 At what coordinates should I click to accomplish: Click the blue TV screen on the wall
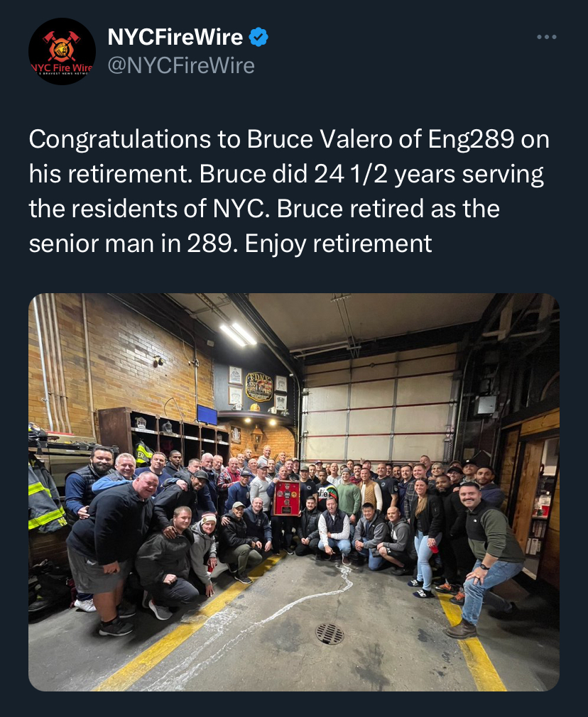(207, 415)
